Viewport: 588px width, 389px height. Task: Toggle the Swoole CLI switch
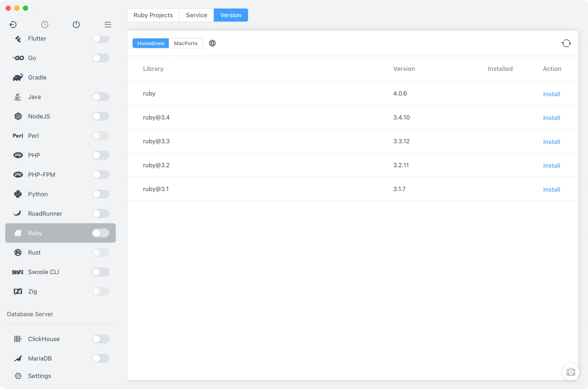tap(100, 272)
